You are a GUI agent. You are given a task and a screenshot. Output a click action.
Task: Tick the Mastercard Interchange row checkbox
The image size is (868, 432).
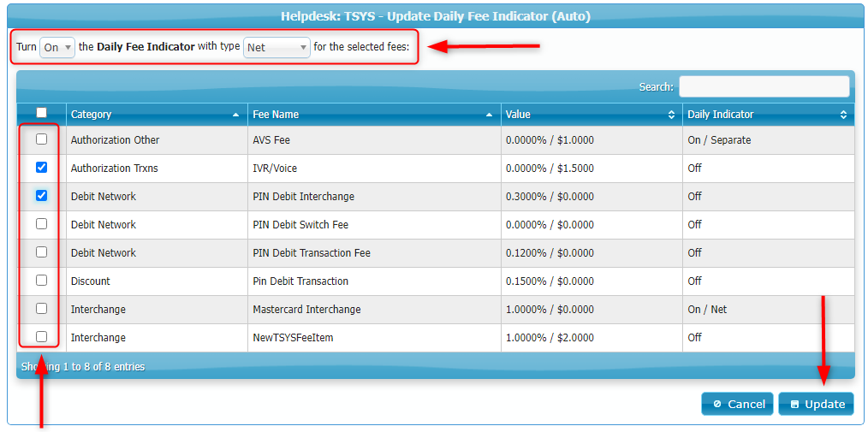coord(41,309)
